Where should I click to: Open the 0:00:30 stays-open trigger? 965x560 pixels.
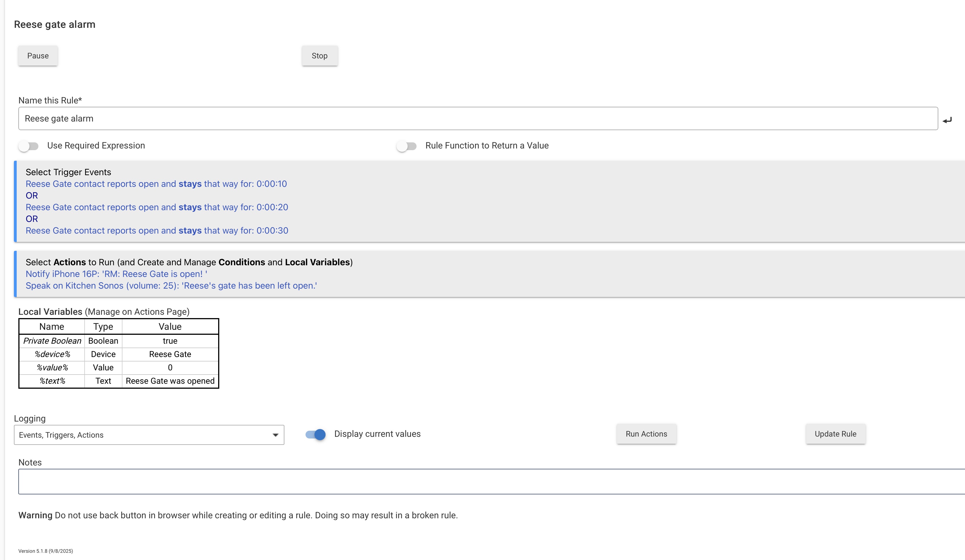[157, 231]
